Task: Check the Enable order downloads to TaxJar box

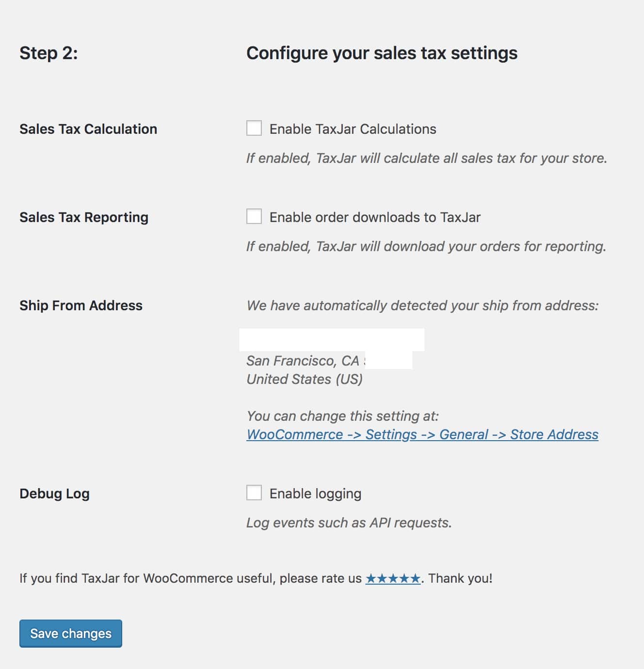Action: coord(254,217)
